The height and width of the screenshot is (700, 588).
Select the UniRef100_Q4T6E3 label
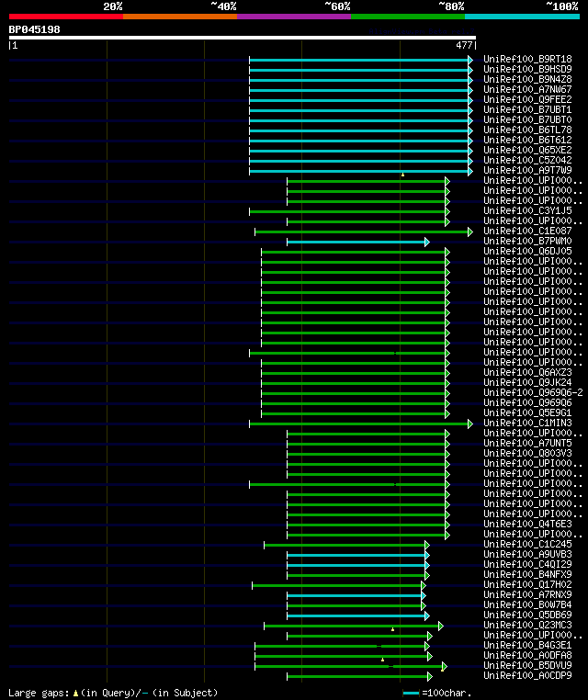pos(527,524)
